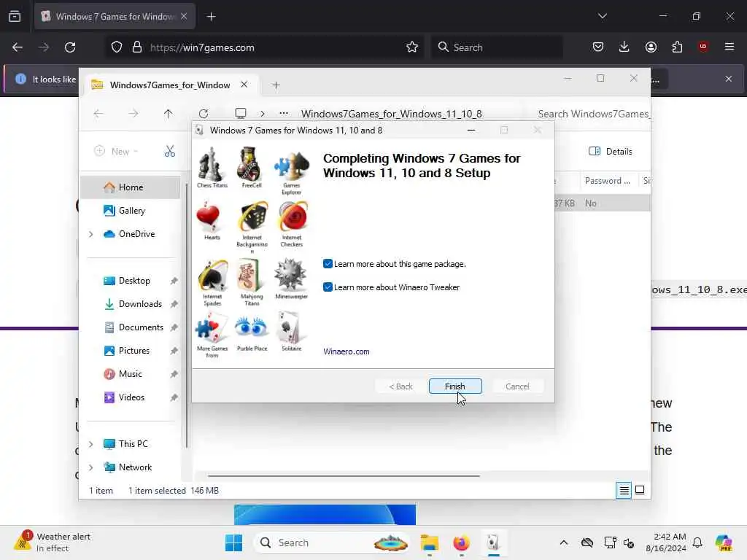Open Videos in Explorer quick access
The height and width of the screenshot is (560, 747).
[x=130, y=397]
